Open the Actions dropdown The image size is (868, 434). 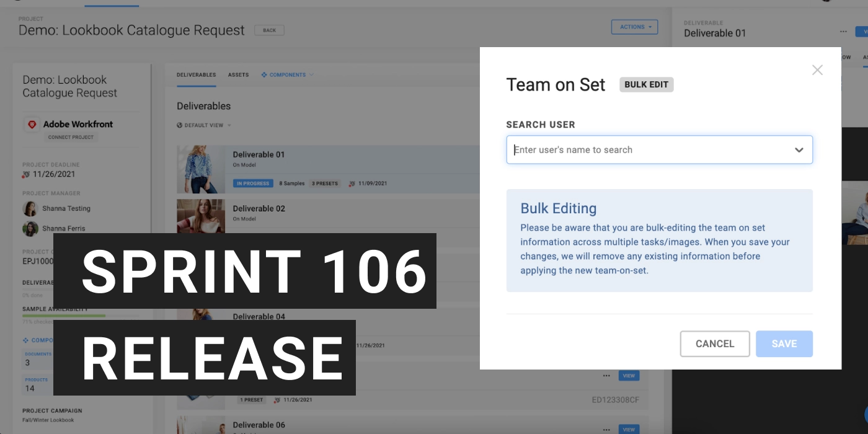click(x=634, y=27)
